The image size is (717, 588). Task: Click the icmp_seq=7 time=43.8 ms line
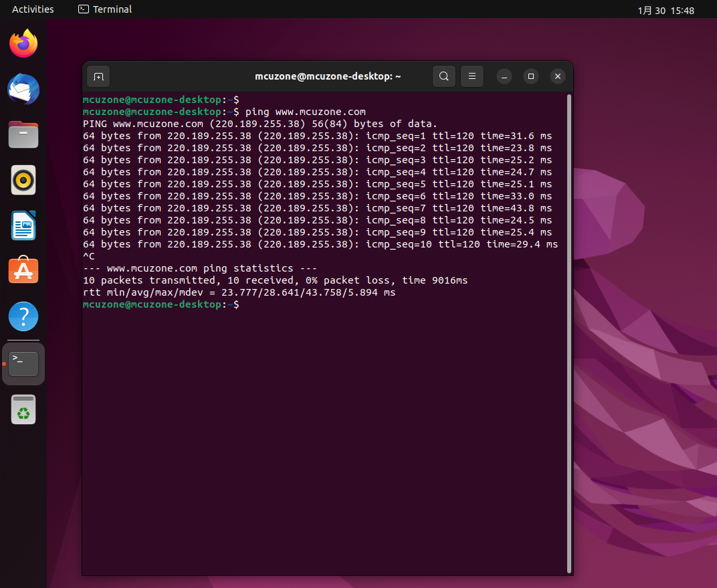317,208
